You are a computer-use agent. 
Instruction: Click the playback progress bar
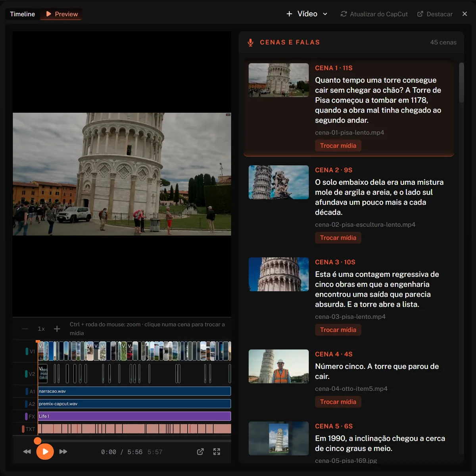coord(134,441)
